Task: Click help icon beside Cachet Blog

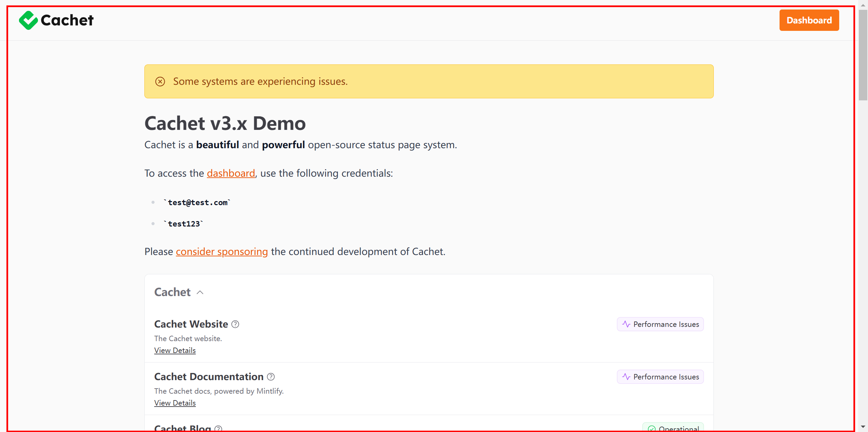Action: pos(218,429)
